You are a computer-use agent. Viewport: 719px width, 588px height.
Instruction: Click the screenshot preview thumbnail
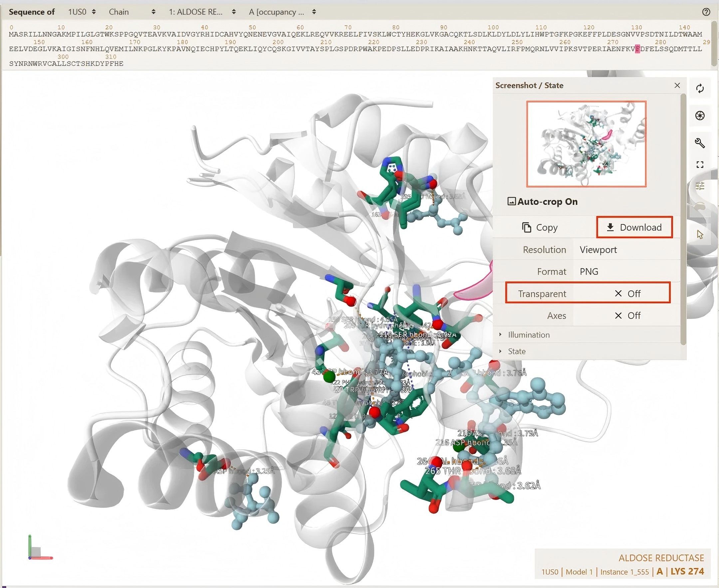586,144
